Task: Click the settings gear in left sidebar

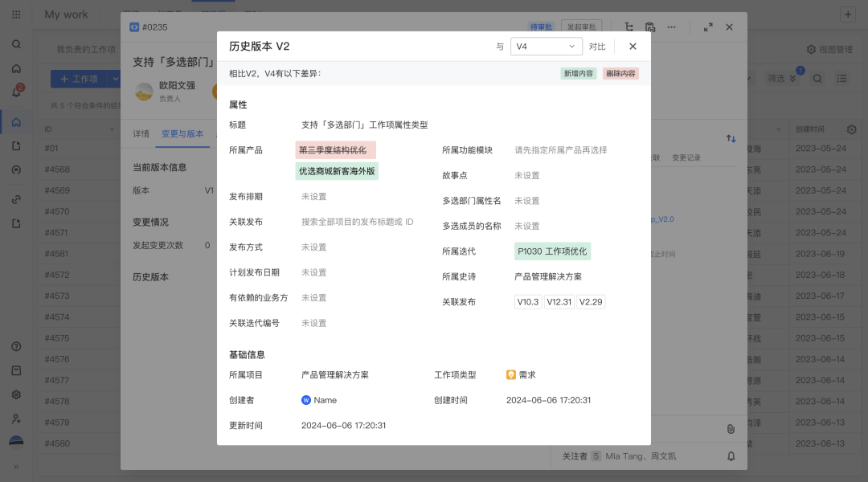Action: 16,394
